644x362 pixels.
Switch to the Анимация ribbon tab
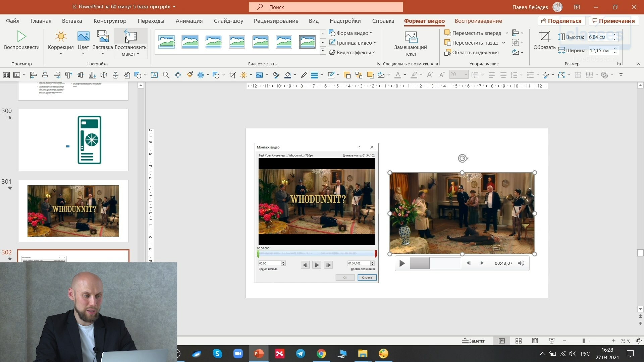[189, 21]
